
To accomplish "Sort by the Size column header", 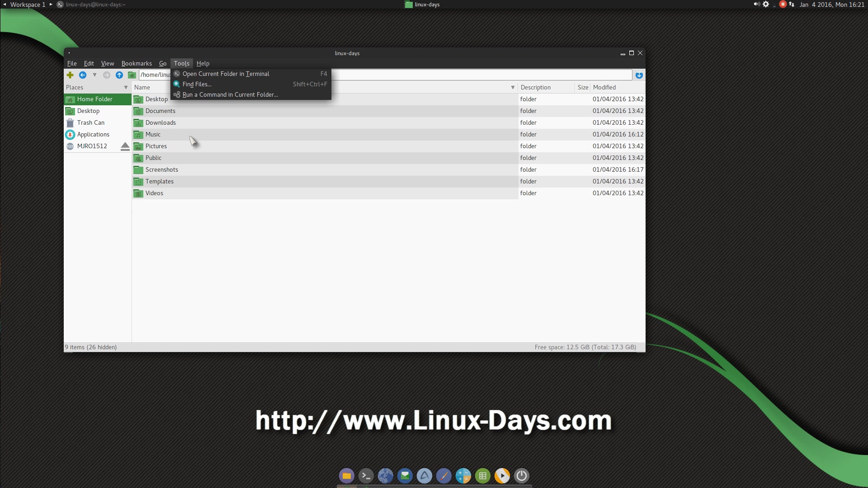I will (x=583, y=87).
